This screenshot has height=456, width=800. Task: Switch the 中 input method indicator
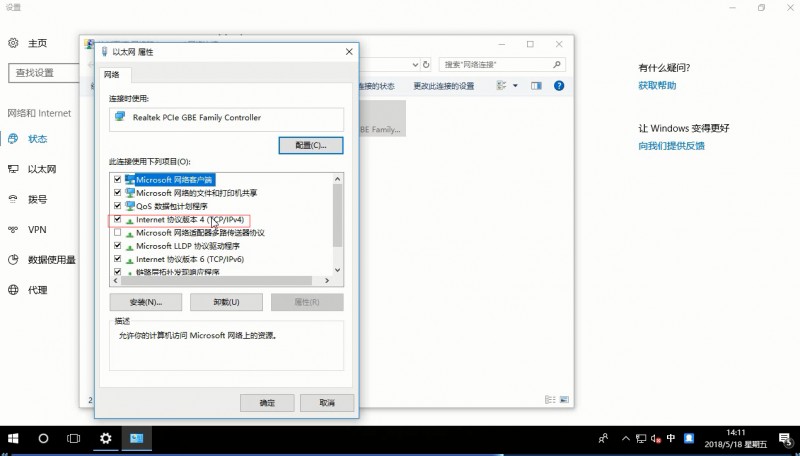[x=671, y=438]
